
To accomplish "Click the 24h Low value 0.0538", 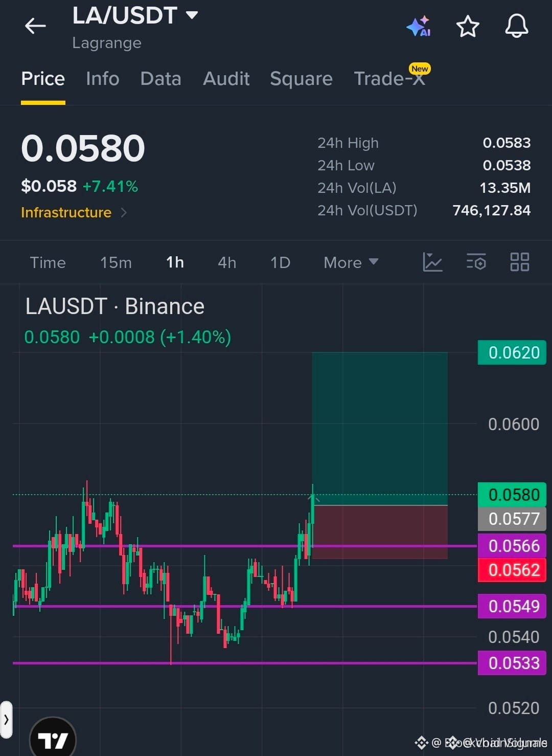I will [x=507, y=165].
